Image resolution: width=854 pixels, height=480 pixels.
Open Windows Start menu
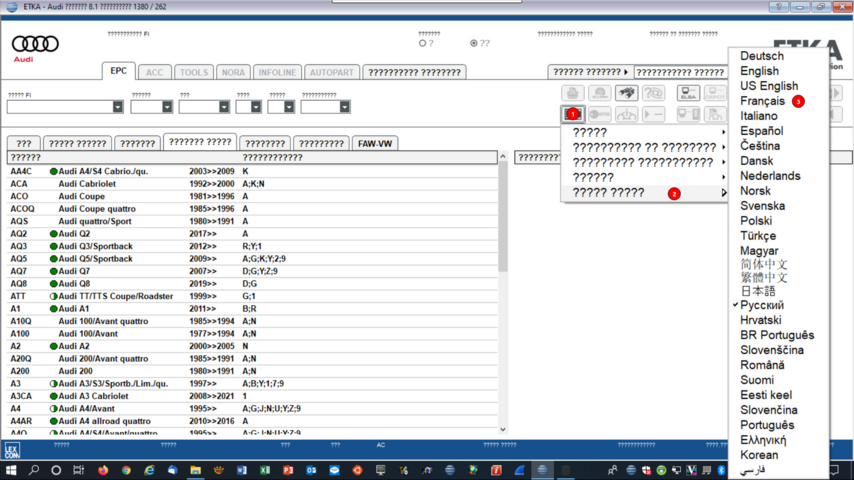(11, 470)
